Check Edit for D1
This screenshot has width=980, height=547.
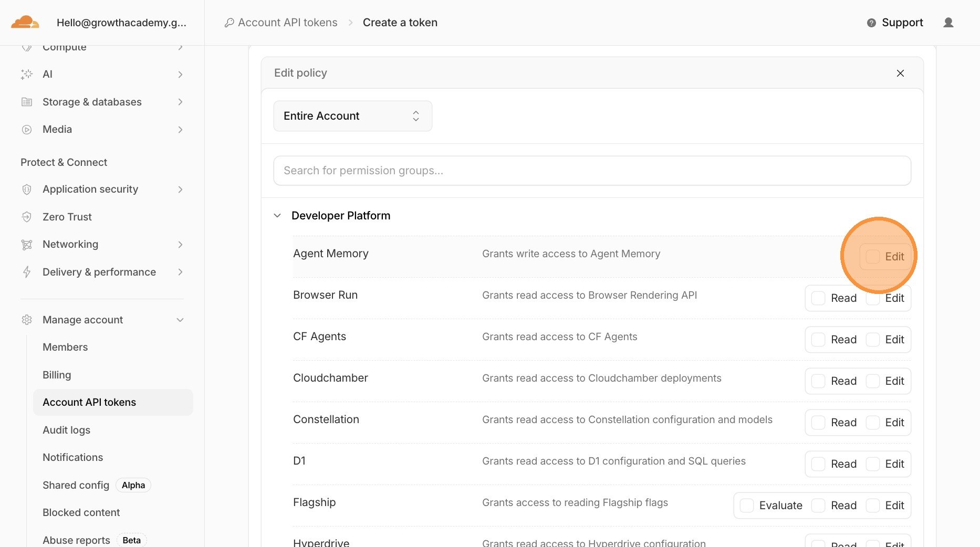click(x=873, y=464)
